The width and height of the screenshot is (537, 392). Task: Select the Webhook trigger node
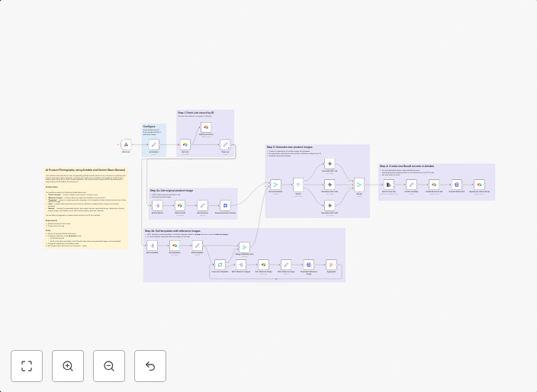pos(126,144)
